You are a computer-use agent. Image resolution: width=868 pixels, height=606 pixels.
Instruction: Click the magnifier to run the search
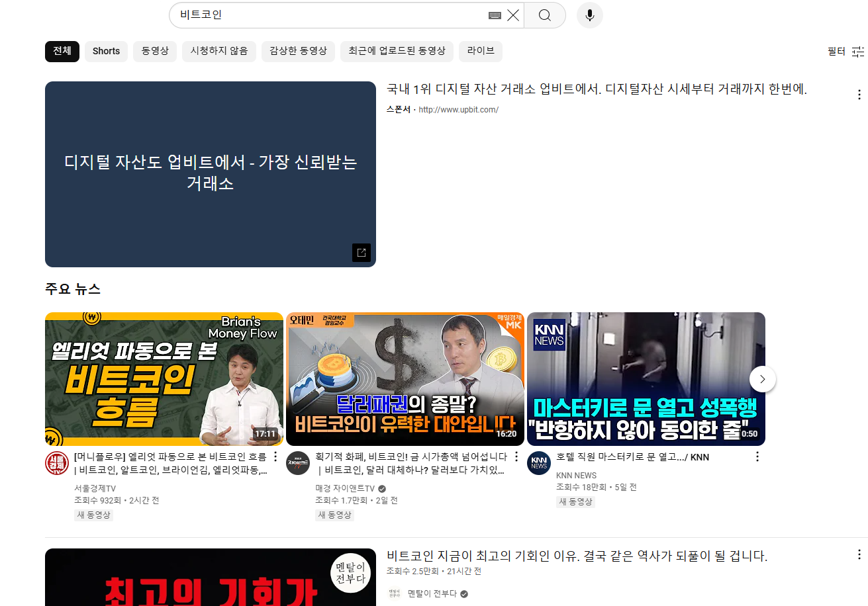click(544, 15)
